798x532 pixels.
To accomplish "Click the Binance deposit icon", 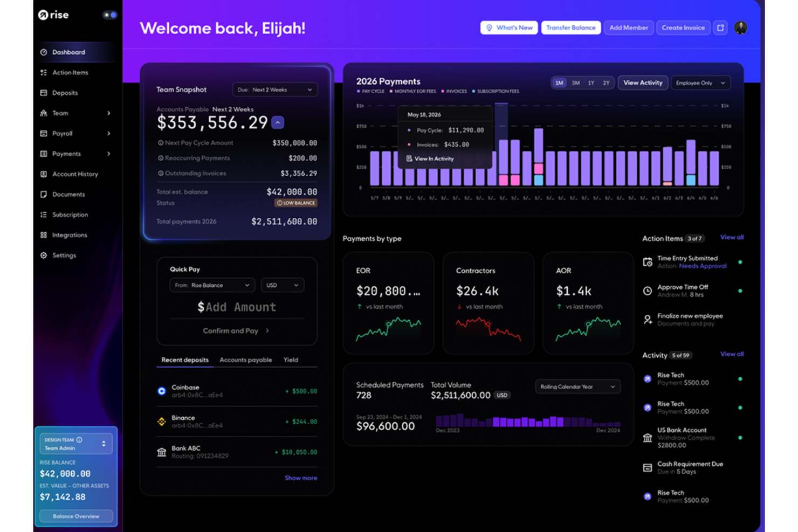I will (x=161, y=422).
